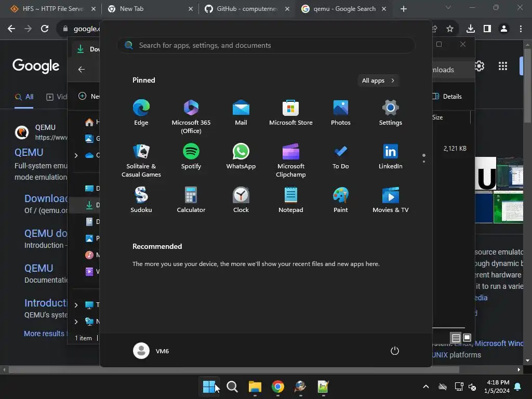Open Google quick settings gear
Viewport: 532px width, 399px height.
480,66
